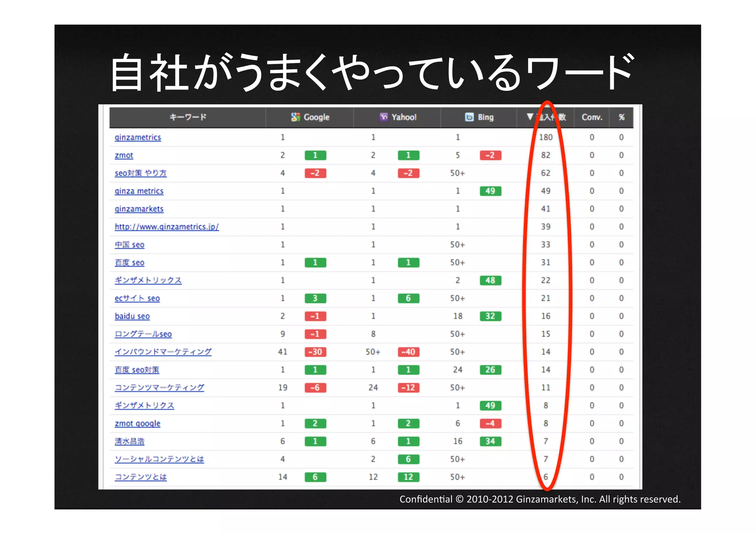Click the visits value 180 for ginzametrics
756x534 pixels.
point(546,137)
